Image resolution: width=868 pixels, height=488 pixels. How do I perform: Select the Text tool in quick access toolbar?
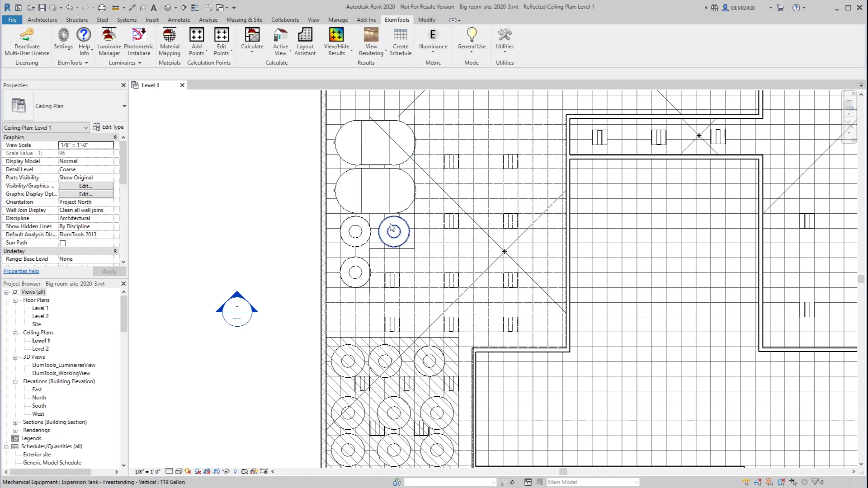coord(154,8)
